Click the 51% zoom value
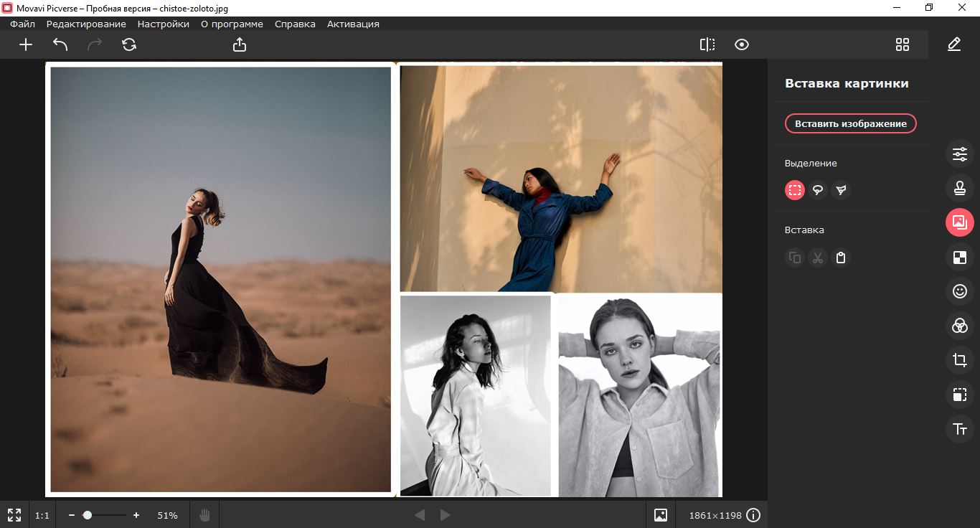This screenshot has width=980, height=528. [x=167, y=515]
